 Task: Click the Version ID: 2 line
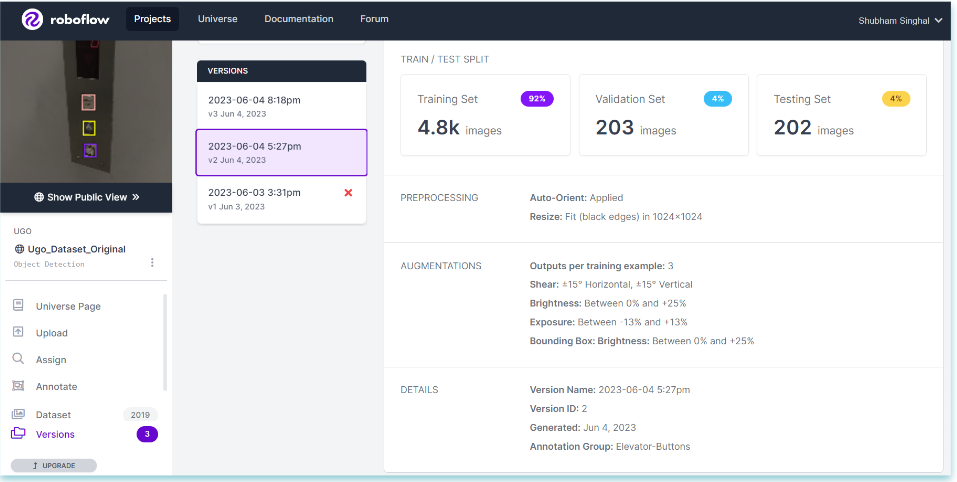pos(558,409)
